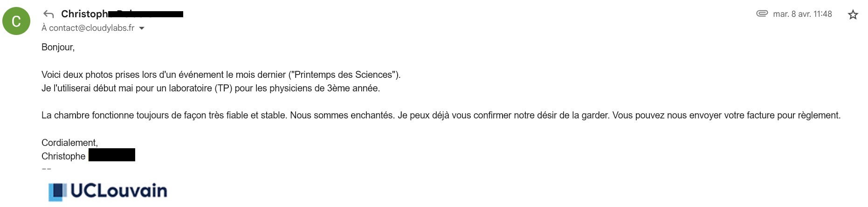Click the signature name Christophe
The width and height of the screenshot is (868, 207).
[x=63, y=156]
